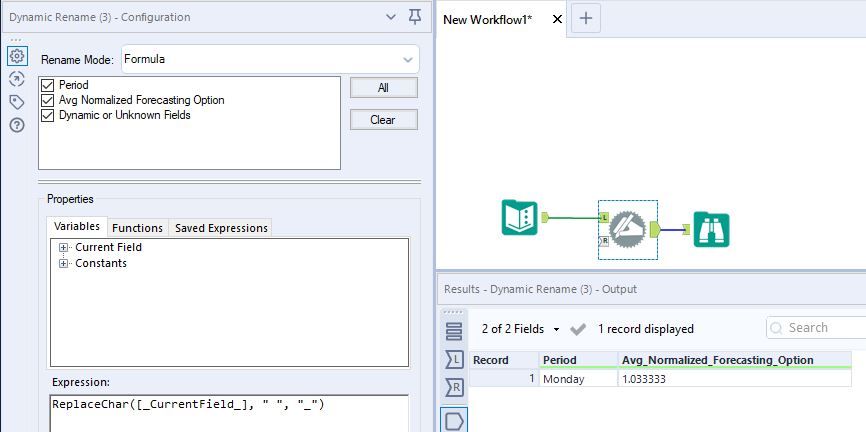This screenshot has width=866, height=432.
Task: View the L input data in Results
Action: point(454,360)
